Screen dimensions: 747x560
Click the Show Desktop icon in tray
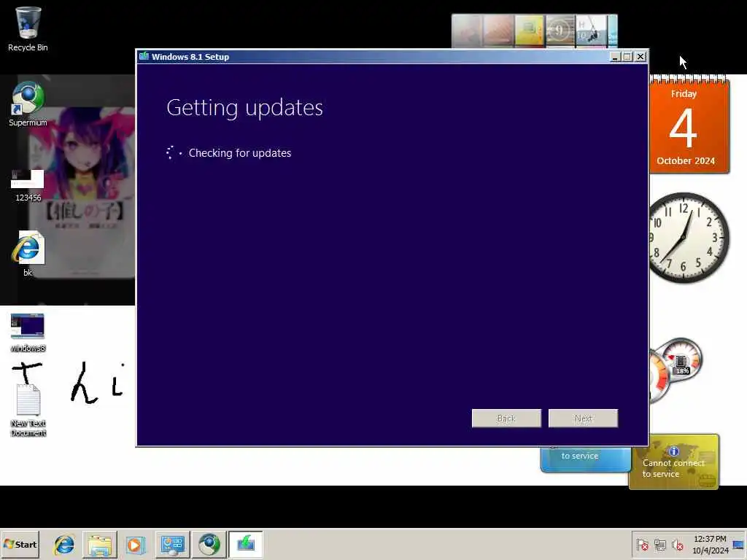[738, 545]
